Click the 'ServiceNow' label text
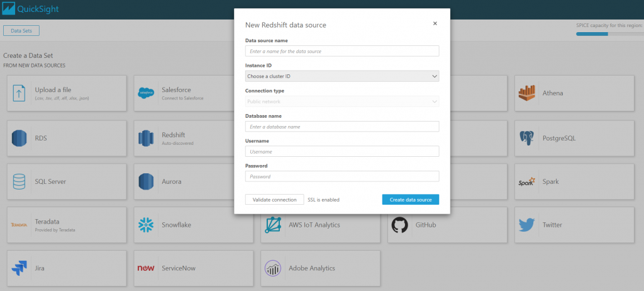This screenshot has width=644, height=291. pyautogui.click(x=179, y=268)
